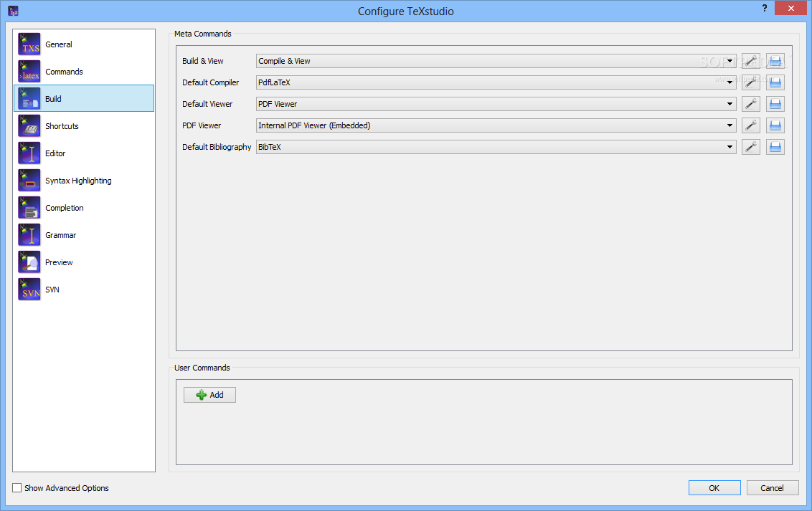This screenshot has height=511, width=812.
Task: Open the PDF Viewer Internal dropdown
Action: coord(496,125)
